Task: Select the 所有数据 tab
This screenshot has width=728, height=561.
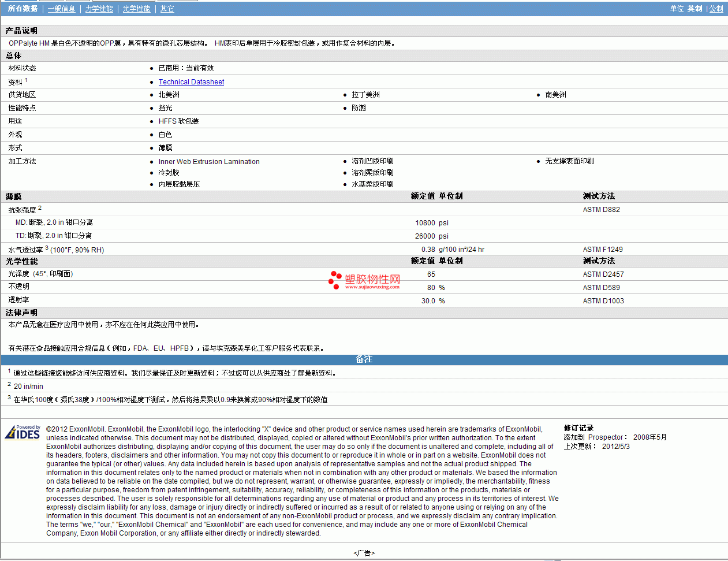Action: click(23, 9)
